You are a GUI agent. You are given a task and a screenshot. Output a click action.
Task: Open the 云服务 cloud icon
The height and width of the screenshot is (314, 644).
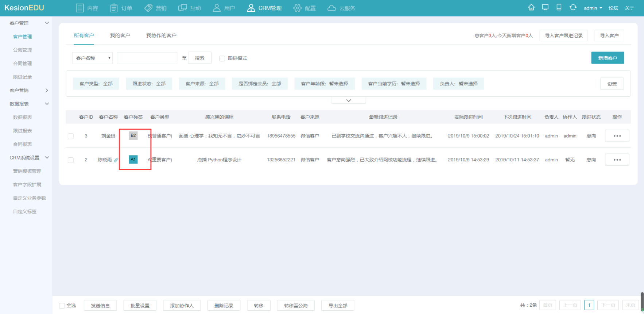tap(331, 8)
